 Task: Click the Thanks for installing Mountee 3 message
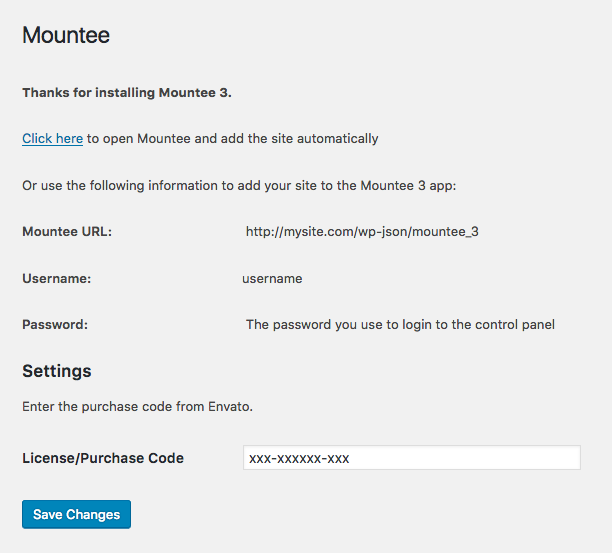pyautogui.click(x=127, y=92)
